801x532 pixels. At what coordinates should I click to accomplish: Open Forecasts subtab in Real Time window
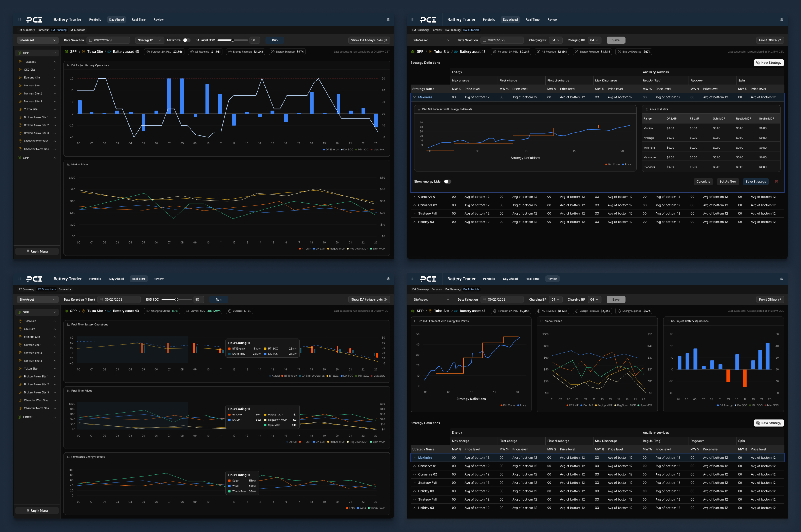(65, 289)
